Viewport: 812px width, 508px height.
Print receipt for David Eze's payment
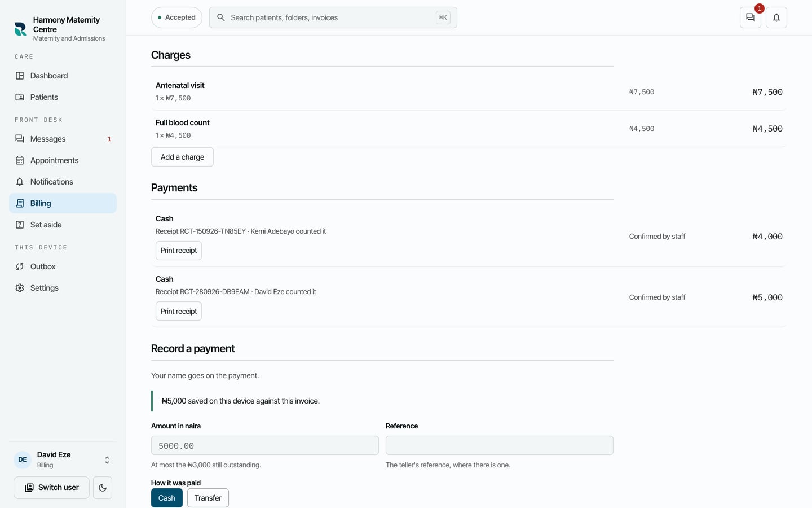point(179,311)
